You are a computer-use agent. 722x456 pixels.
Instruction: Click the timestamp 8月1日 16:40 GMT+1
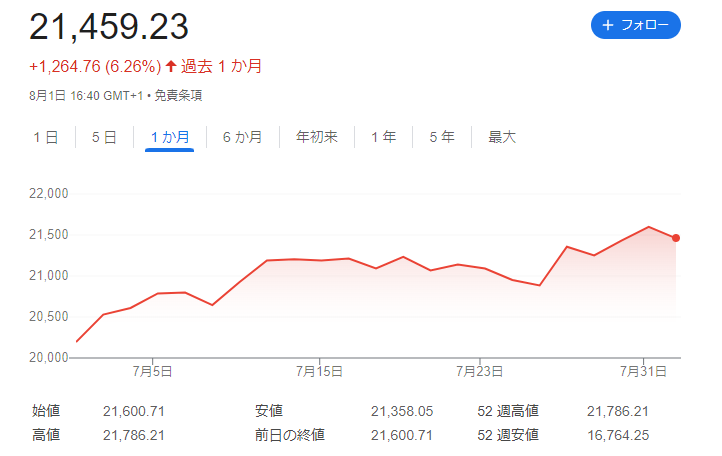tap(86, 95)
